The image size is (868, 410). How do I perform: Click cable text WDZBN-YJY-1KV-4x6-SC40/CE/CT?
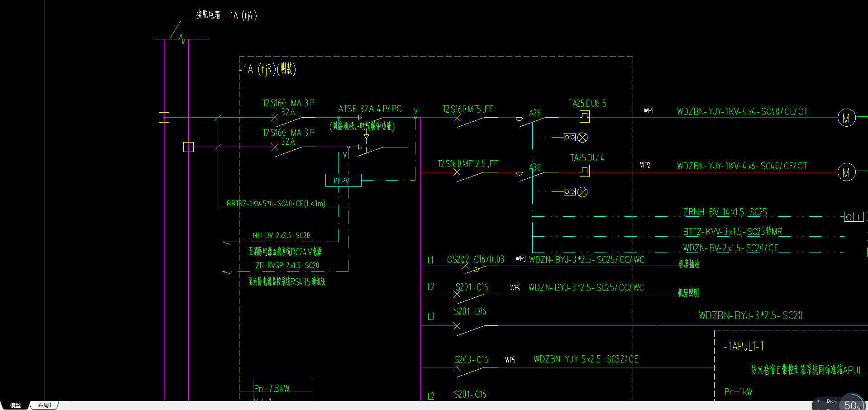point(742,166)
